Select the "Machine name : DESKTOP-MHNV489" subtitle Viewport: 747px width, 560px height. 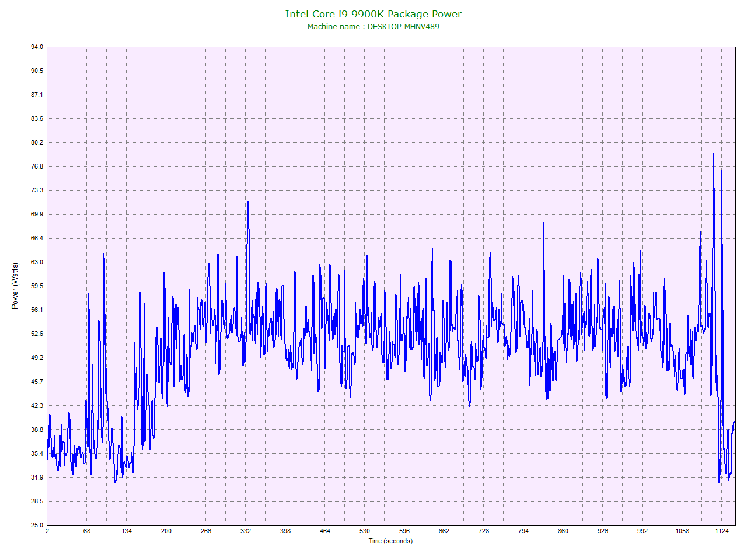373,27
